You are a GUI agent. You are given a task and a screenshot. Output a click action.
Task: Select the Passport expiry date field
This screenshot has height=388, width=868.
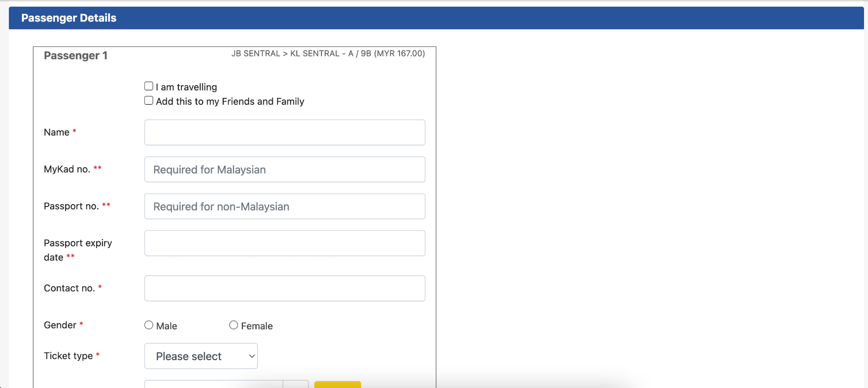point(284,243)
